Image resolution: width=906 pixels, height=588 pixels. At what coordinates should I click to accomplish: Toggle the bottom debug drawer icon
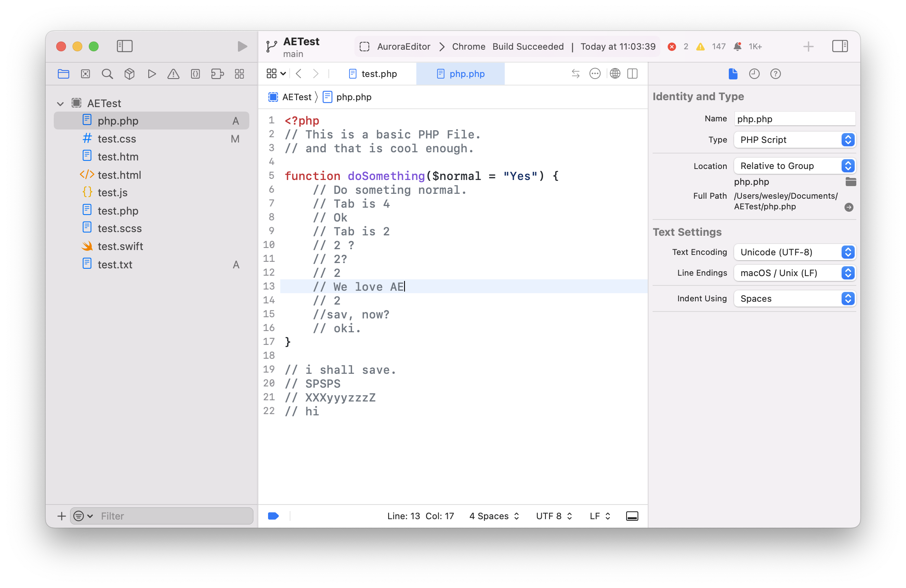[x=632, y=516]
